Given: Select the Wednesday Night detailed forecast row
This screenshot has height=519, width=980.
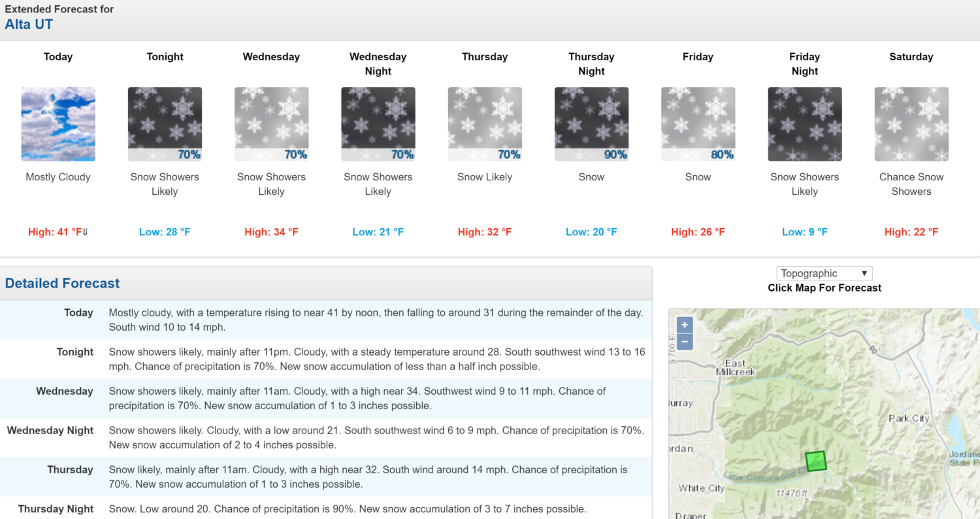Looking at the screenshot, I should [326, 438].
